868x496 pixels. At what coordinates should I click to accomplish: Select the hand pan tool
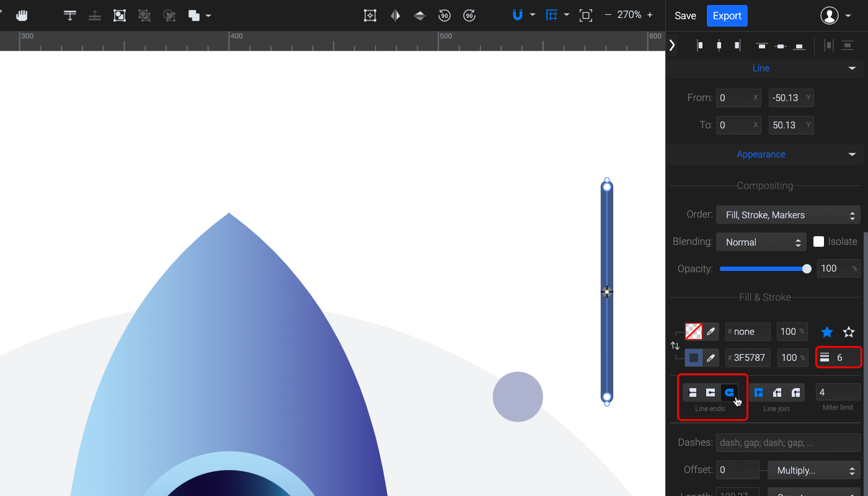23,15
